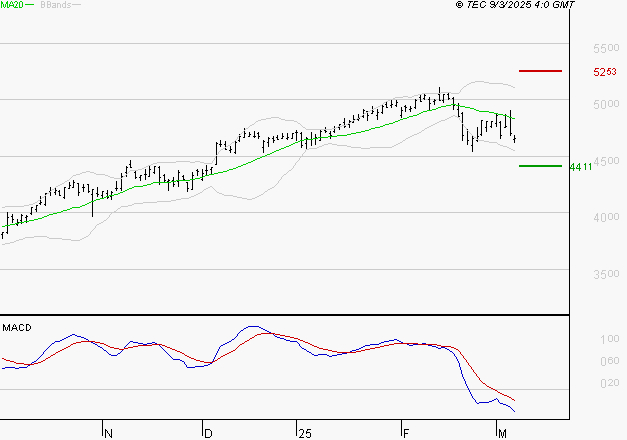Click the 4500 price axis label
Viewport: 627px width, 440px height.
point(606,161)
